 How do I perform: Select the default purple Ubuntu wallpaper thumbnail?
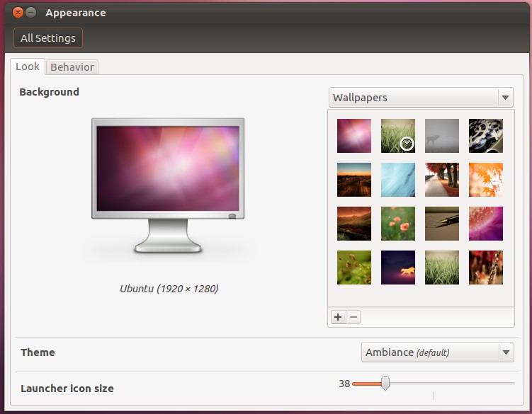click(x=354, y=136)
